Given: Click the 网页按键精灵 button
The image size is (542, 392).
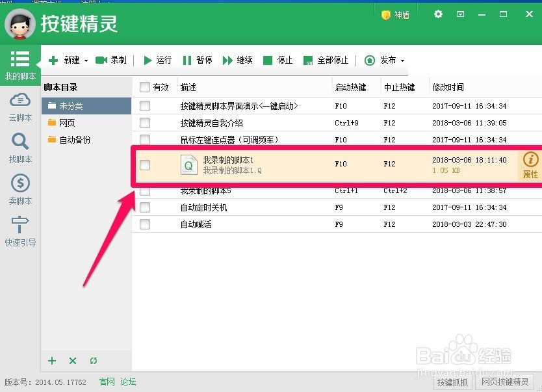Looking at the screenshot, I should pyautogui.click(x=505, y=382).
